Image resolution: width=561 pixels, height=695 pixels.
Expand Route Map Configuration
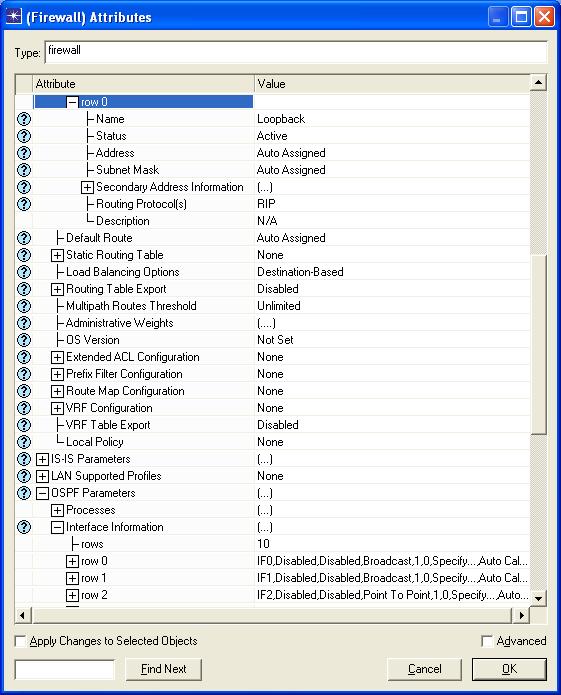[x=57, y=391]
